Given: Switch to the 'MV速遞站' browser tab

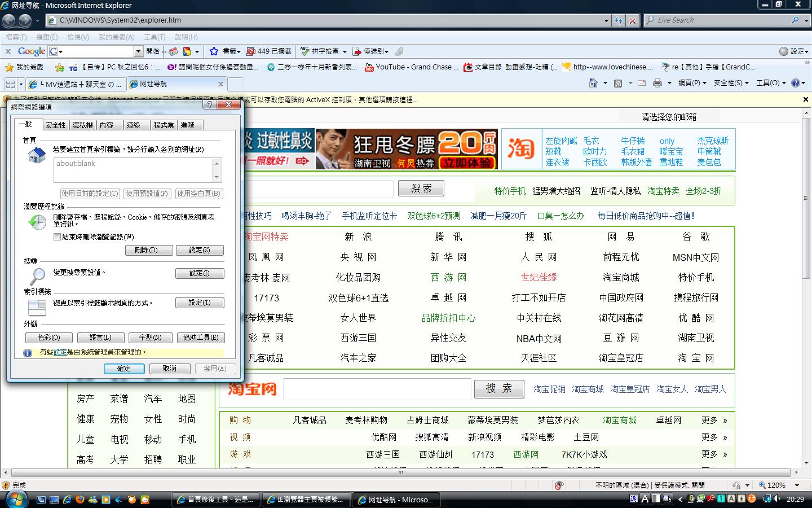Looking at the screenshot, I should coord(76,84).
